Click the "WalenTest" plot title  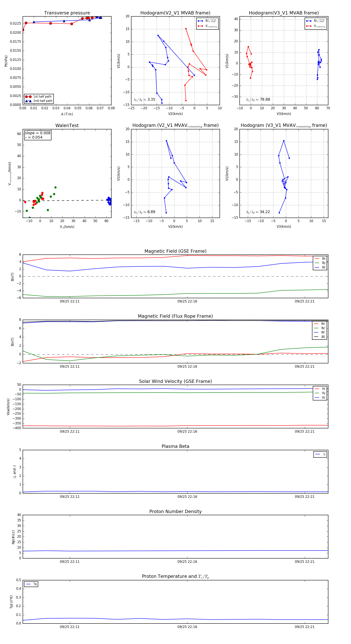point(67,125)
